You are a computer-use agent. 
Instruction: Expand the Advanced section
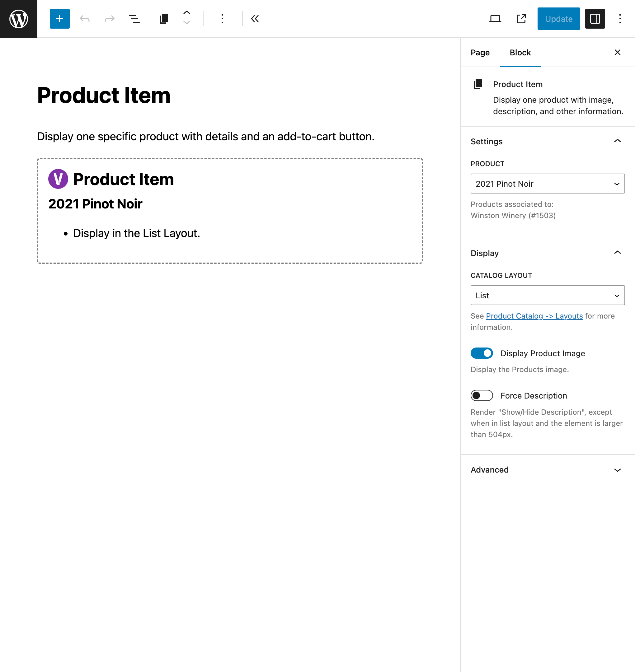click(548, 470)
